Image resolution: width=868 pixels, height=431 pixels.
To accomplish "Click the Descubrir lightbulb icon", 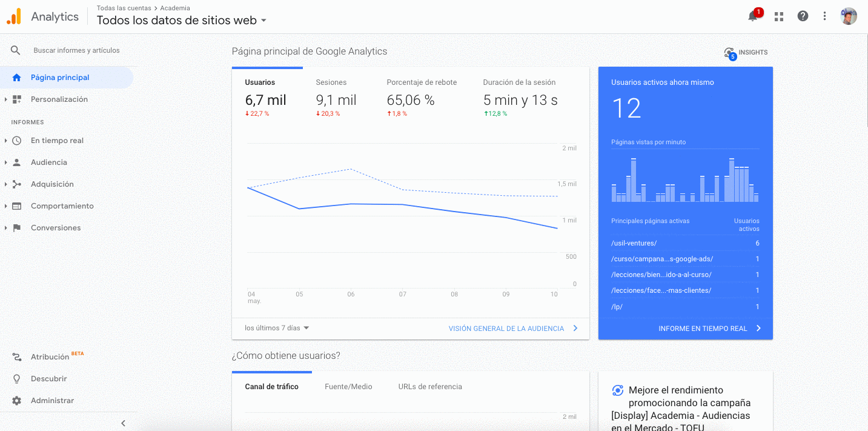I will 16,379.
